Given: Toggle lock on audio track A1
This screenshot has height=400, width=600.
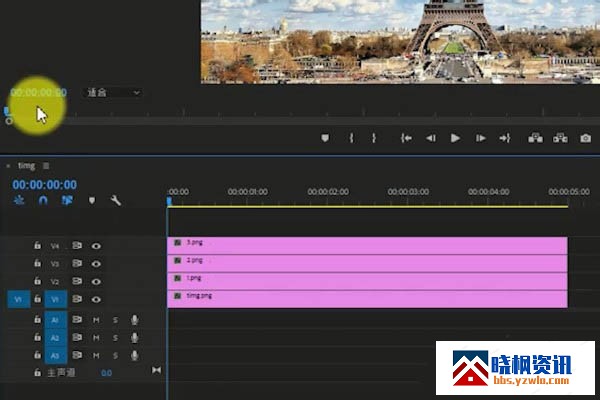Looking at the screenshot, I should pos(37,319).
